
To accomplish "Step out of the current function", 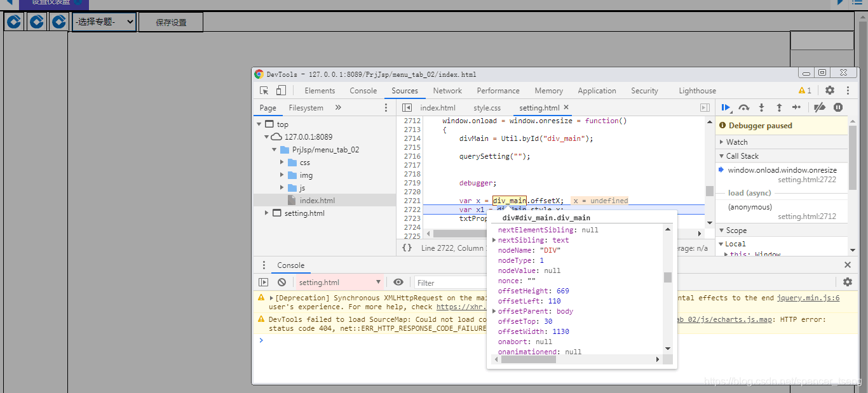I will (778, 107).
